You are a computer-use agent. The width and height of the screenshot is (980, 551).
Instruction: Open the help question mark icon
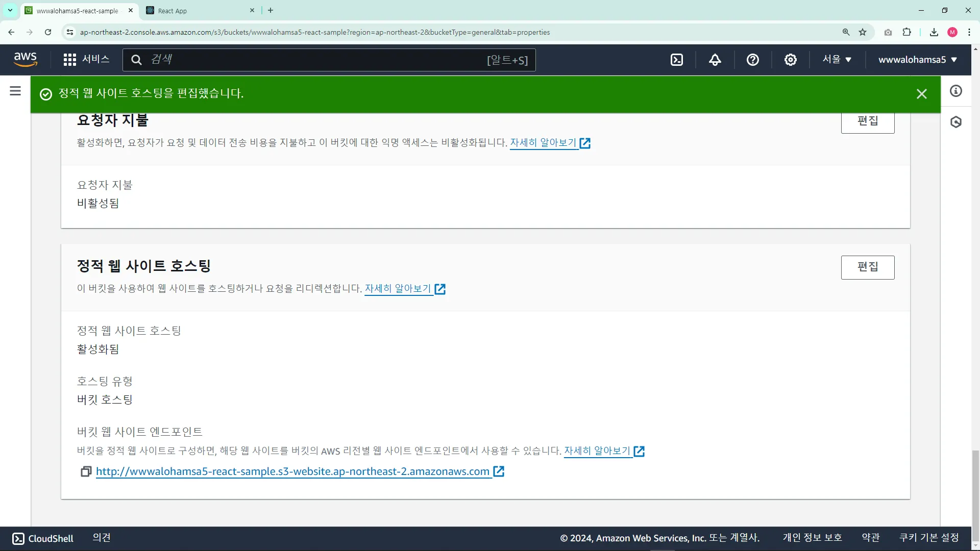pyautogui.click(x=752, y=60)
